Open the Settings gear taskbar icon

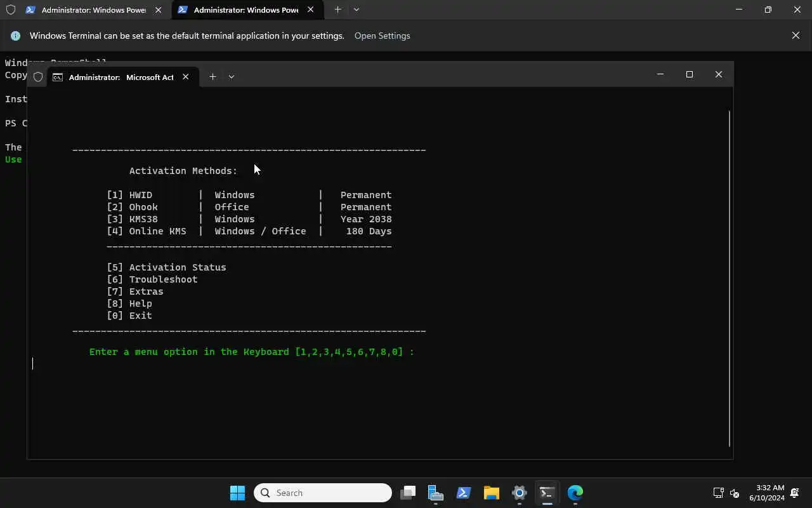520,493
